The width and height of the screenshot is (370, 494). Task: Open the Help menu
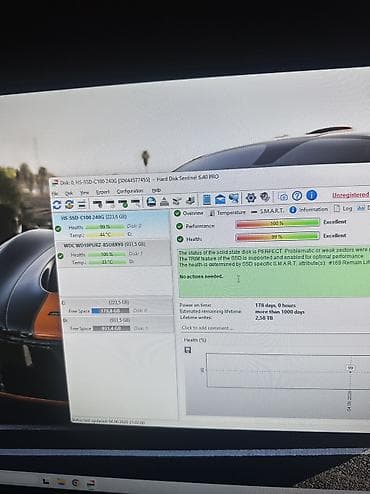pyautogui.click(x=156, y=190)
